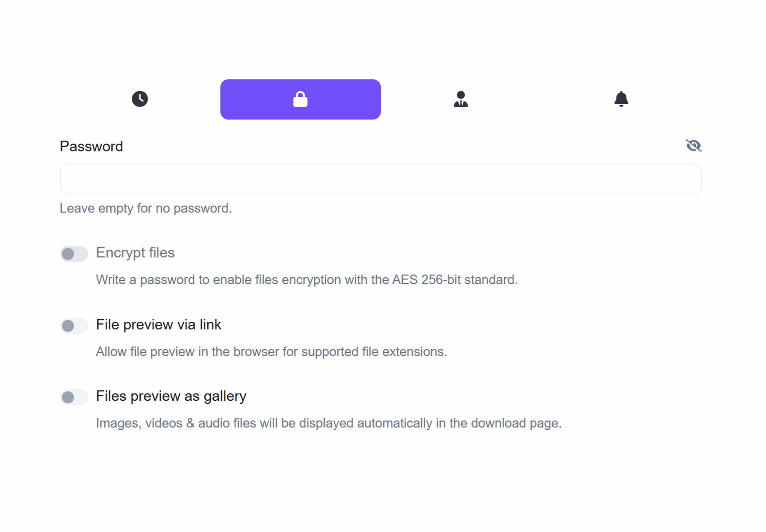Image resolution: width=766 pixels, height=532 pixels.
Task: Click the white padlock icon
Action: 300,99
